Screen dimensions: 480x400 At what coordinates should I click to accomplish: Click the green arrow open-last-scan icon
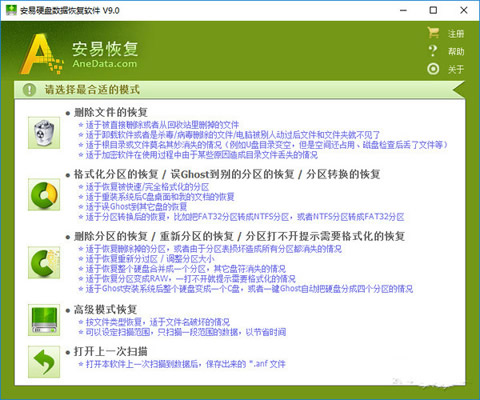tap(44, 362)
